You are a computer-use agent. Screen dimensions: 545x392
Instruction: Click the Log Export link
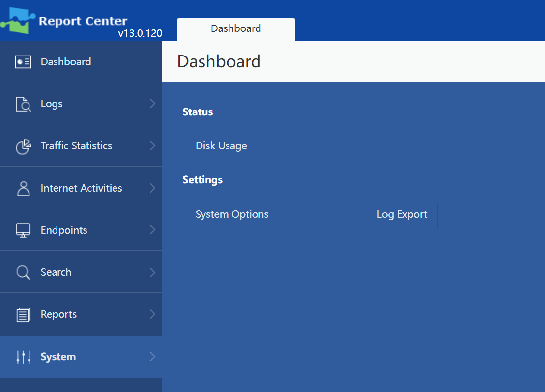(402, 215)
